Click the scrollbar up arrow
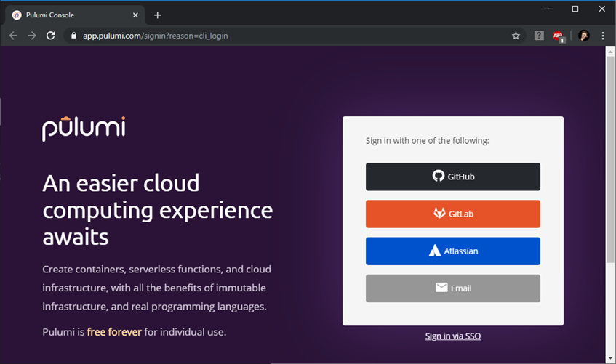616x364 pixels. 610,52
